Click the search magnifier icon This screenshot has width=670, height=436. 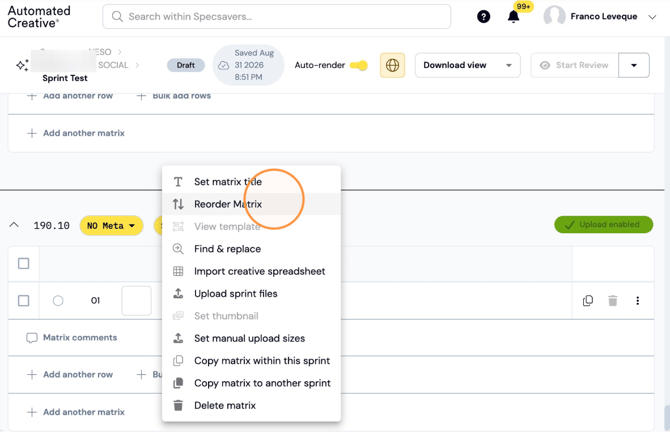[117, 17]
